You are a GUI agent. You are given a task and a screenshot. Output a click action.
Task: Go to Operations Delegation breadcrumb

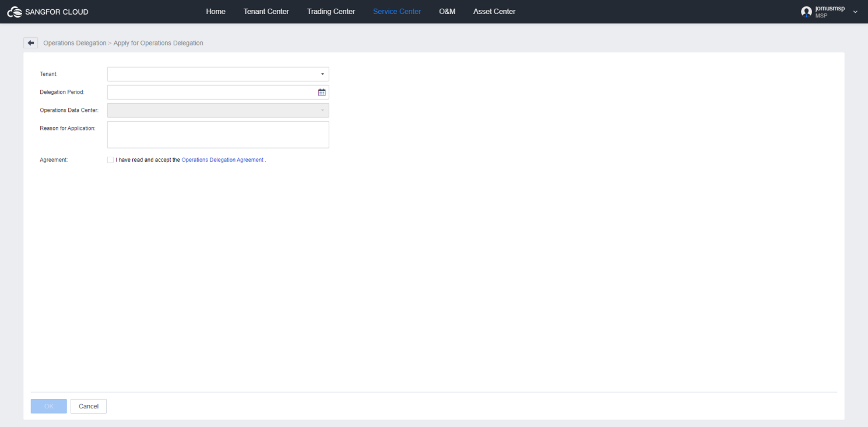tap(75, 43)
